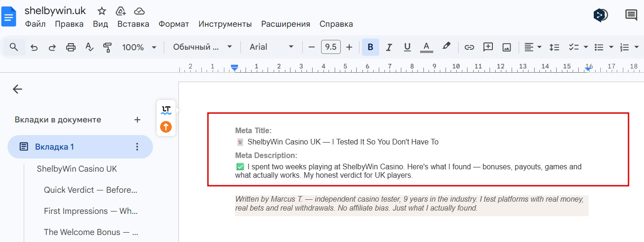Open the paragraph style dropdown Обычный
The height and width of the screenshot is (242, 644).
click(x=202, y=47)
